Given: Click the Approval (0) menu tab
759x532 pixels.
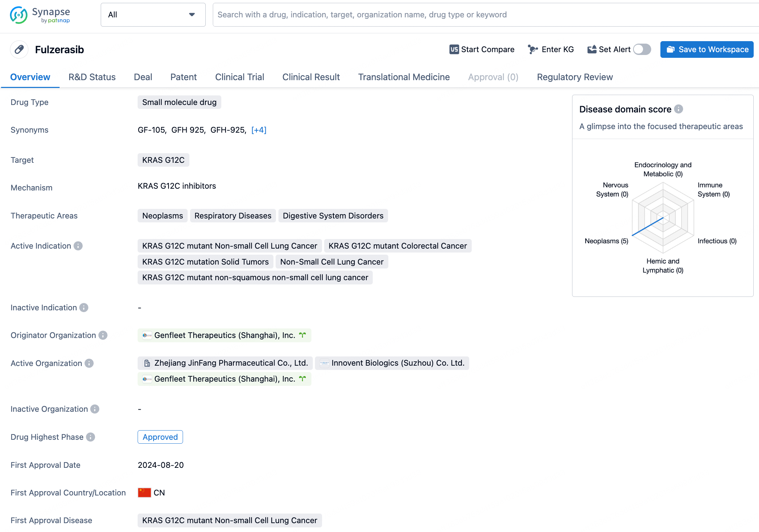Looking at the screenshot, I should [493, 77].
